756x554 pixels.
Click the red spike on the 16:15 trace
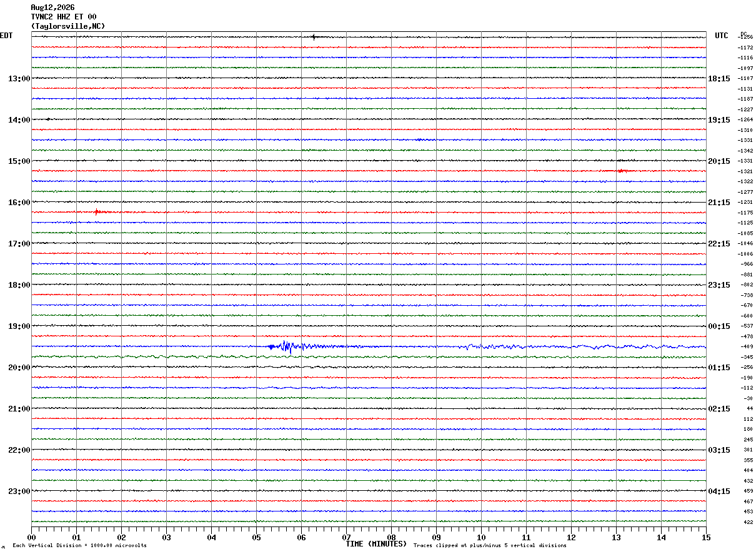coord(97,212)
